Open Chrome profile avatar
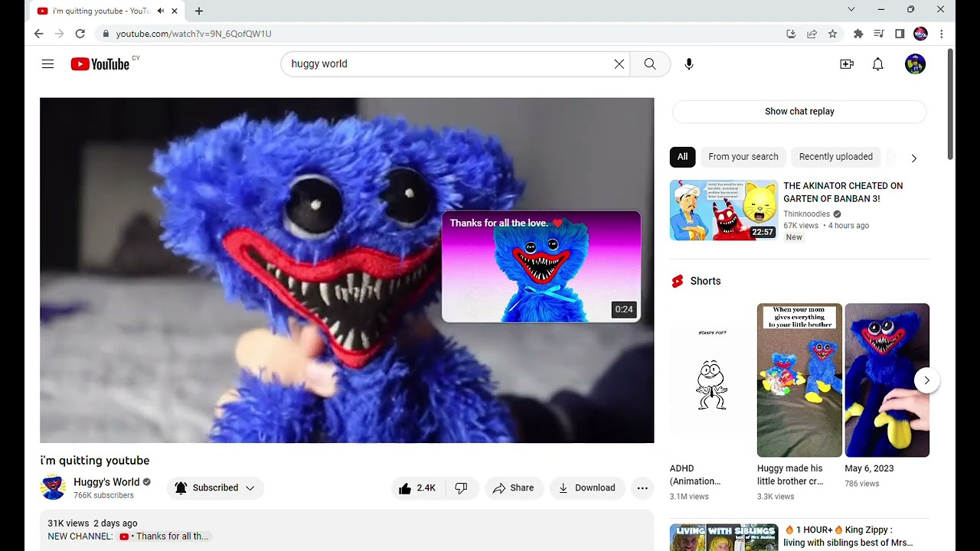The height and width of the screenshot is (551, 980). [x=921, y=34]
